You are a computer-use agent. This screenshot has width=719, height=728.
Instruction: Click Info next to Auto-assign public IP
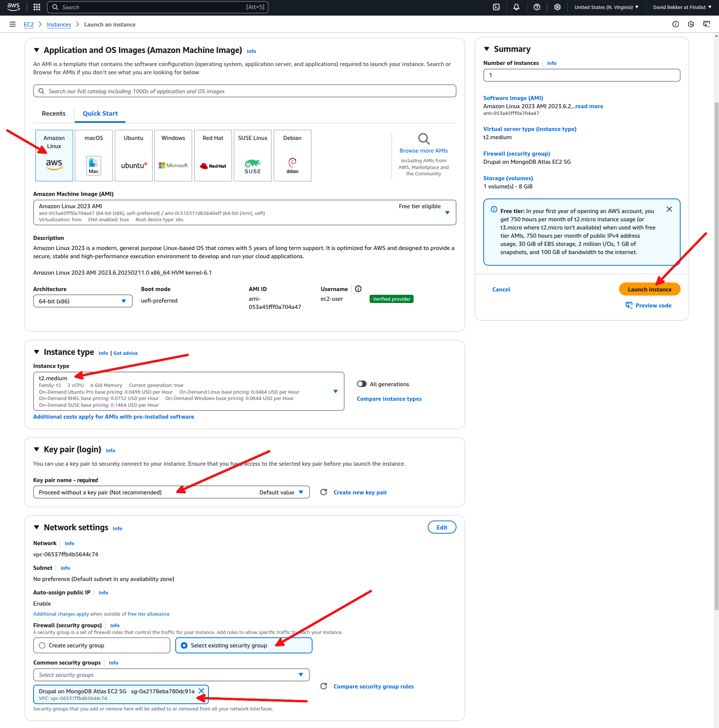pyautogui.click(x=103, y=593)
